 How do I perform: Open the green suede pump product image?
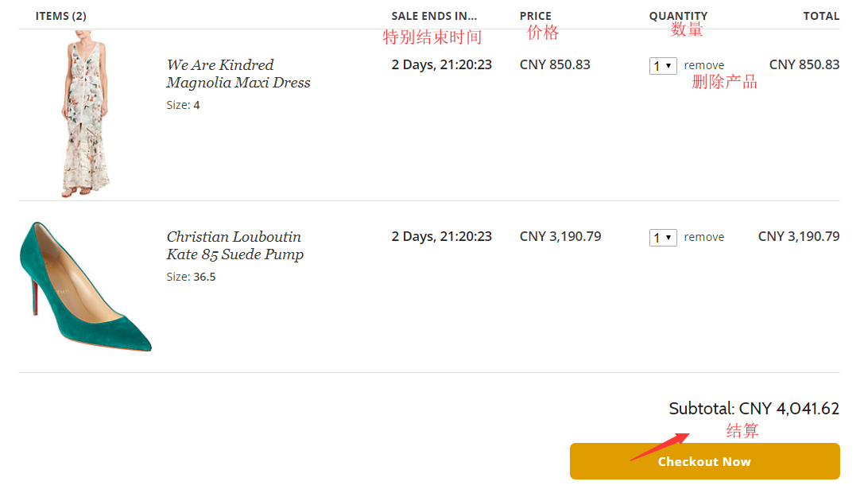click(x=85, y=286)
